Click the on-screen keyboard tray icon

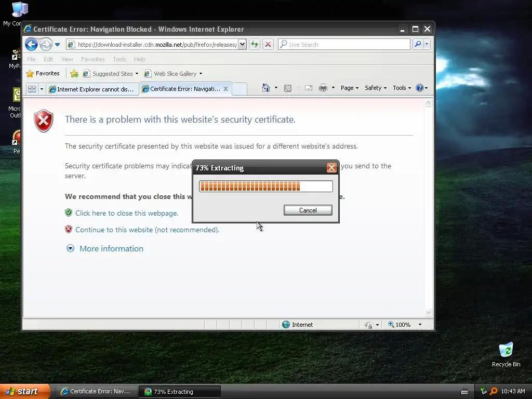tap(464, 392)
